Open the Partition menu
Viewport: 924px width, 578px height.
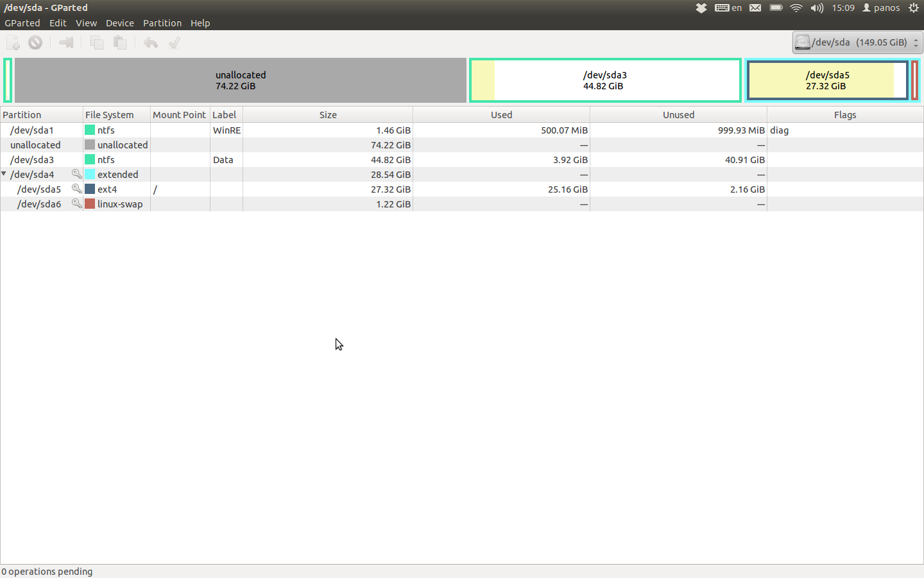162,23
